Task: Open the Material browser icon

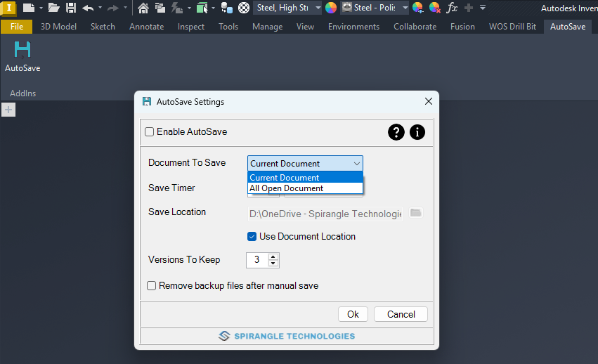Action: pos(227,8)
